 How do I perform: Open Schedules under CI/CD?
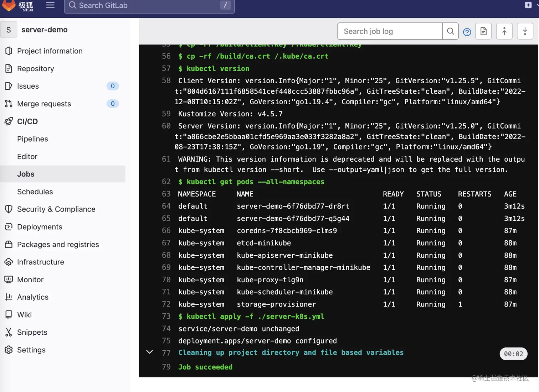(35, 192)
